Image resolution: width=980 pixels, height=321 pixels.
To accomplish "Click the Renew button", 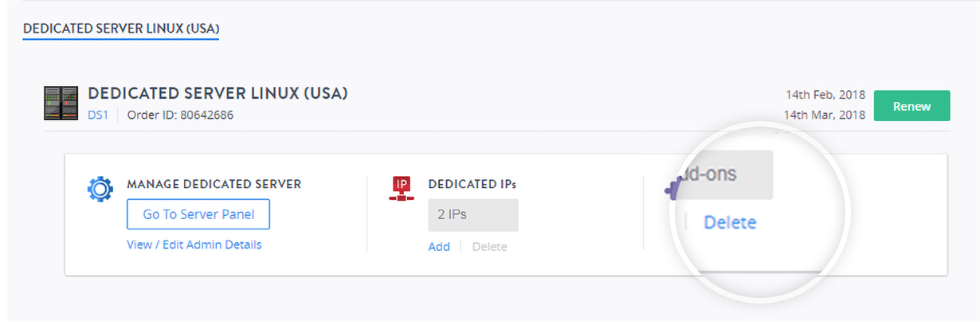I will click(911, 106).
